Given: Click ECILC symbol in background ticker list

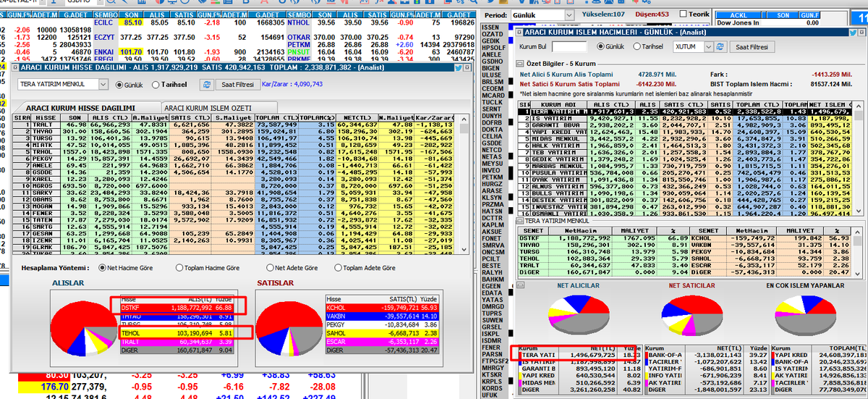Looking at the screenshot, I should (x=103, y=22).
